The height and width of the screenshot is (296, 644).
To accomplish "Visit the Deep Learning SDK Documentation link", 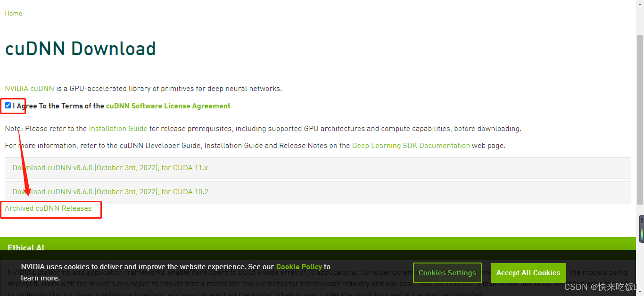I will click(411, 146).
